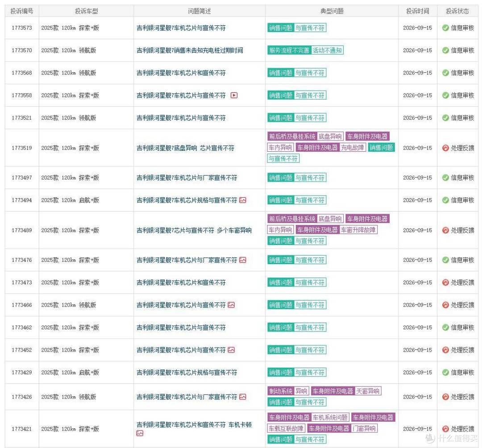Open the complaint title link in row 1773429
This screenshot has width=482, height=448.
coord(187,372)
